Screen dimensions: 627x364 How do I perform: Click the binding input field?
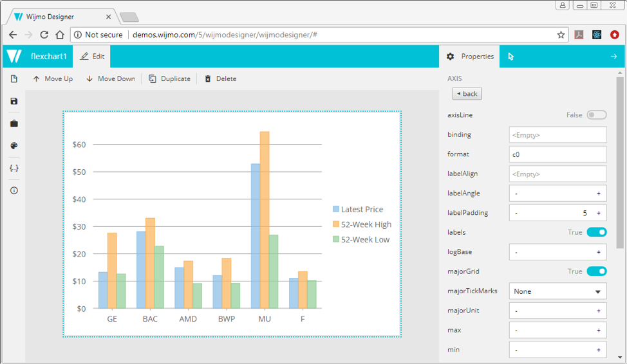click(x=558, y=134)
